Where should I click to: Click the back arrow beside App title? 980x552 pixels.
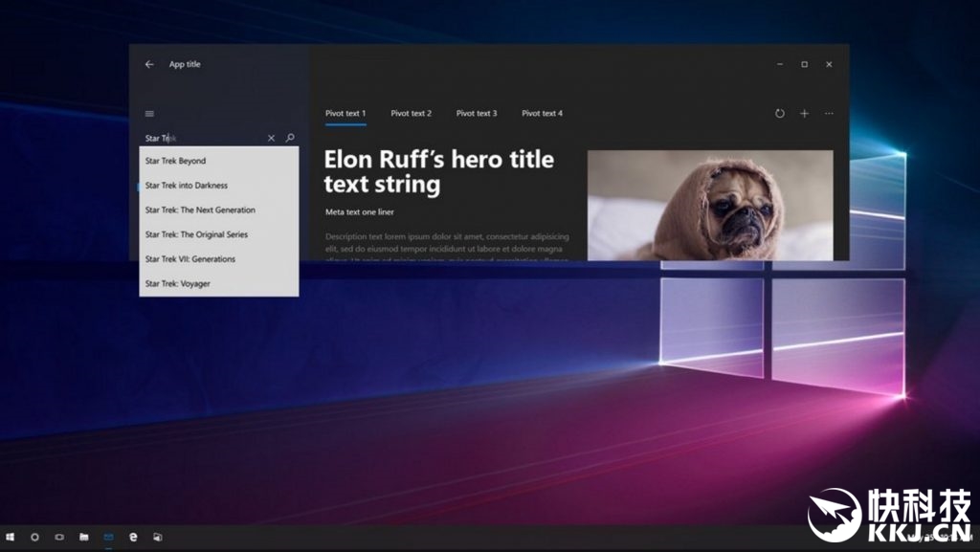[x=149, y=65]
